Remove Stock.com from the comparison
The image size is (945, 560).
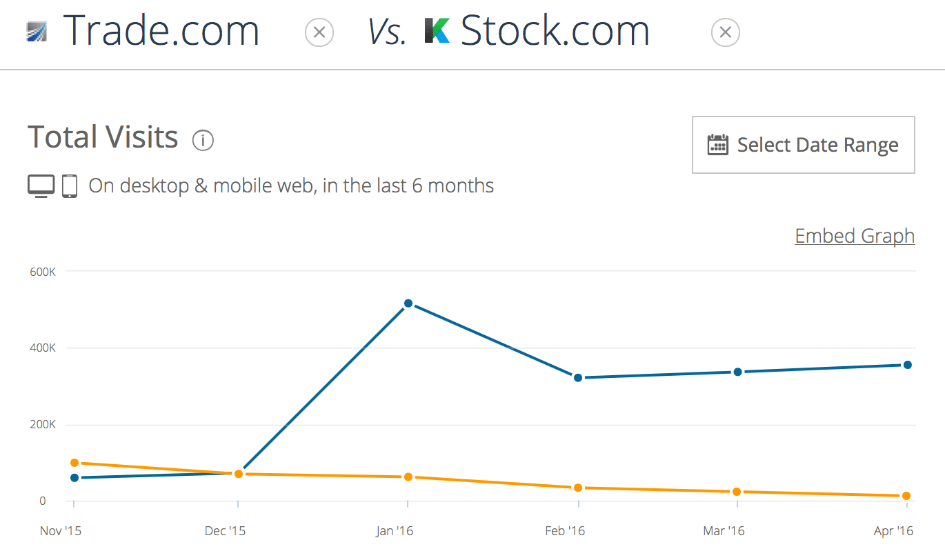[725, 32]
